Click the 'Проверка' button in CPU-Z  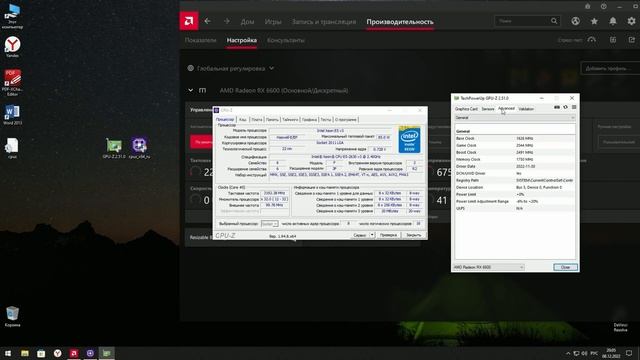388,235
